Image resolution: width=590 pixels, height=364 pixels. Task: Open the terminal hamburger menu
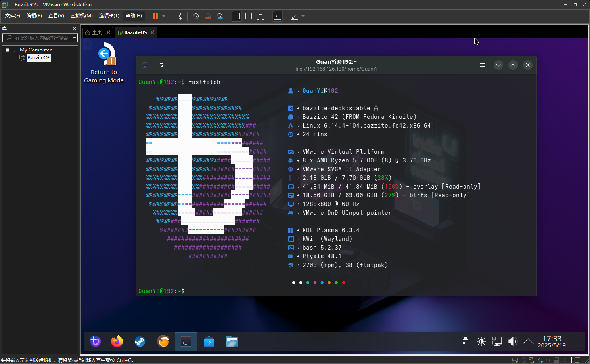tap(483, 65)
